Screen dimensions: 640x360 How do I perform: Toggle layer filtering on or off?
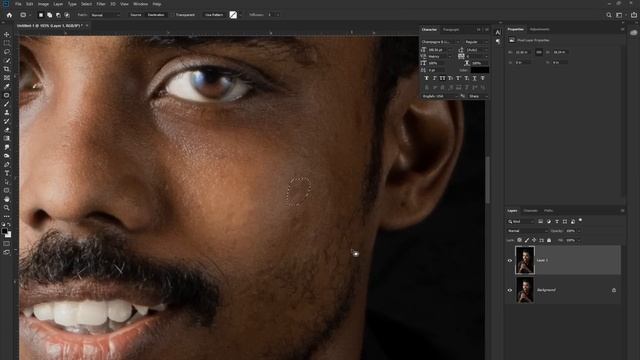(x=580, y=220)
